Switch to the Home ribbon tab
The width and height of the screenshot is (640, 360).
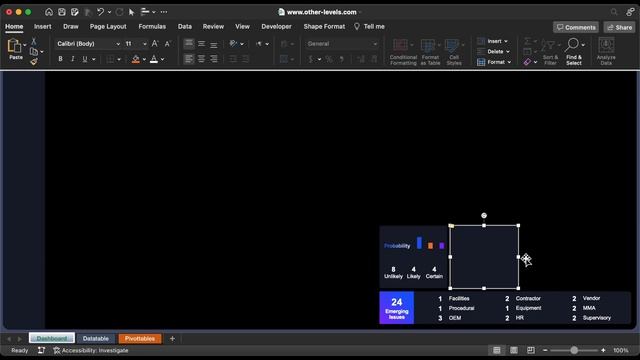[x=14, y=27]
